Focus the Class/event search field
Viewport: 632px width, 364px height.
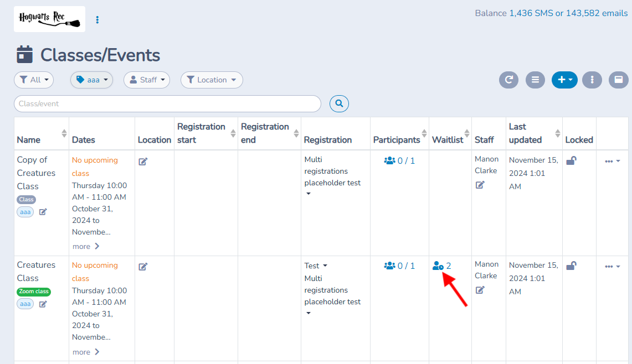pos(167,103)
